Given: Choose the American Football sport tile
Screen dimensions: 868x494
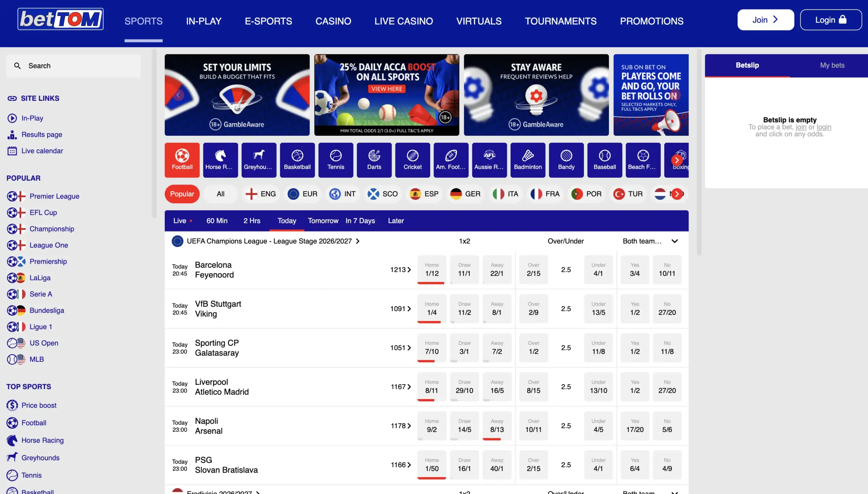Looking at the screenshot, I should pos(451,160).
